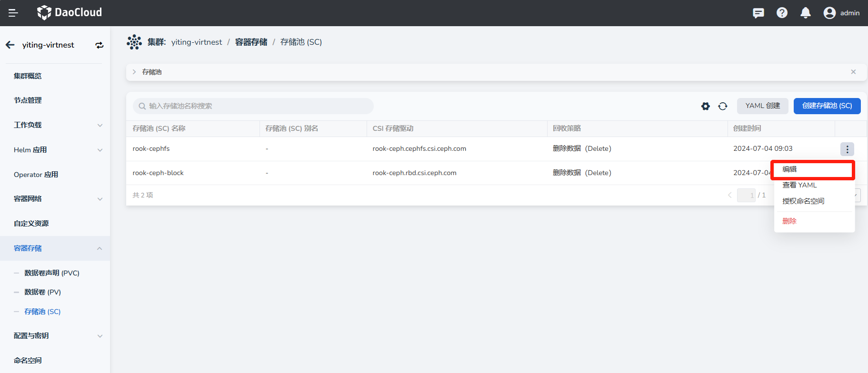Image resolution: width=868 pixels, height=373 pixels.
Task: Go back using the left arrow icon
Action: (10, 45)
